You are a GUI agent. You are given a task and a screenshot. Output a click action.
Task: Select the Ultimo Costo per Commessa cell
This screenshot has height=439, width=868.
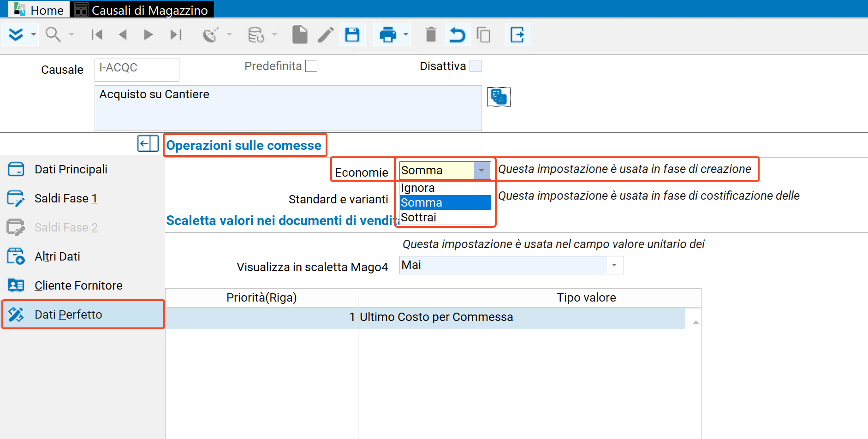click(521, 317)
